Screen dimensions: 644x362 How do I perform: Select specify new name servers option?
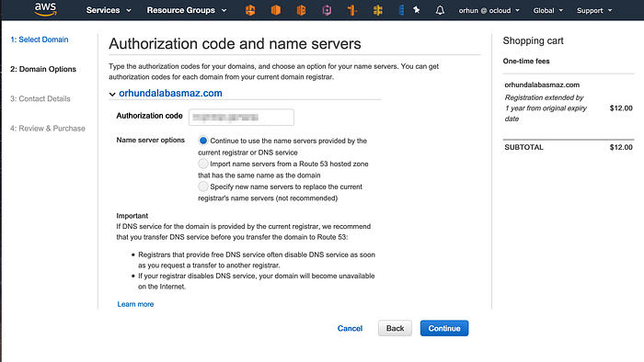click(x=203, y=187)
